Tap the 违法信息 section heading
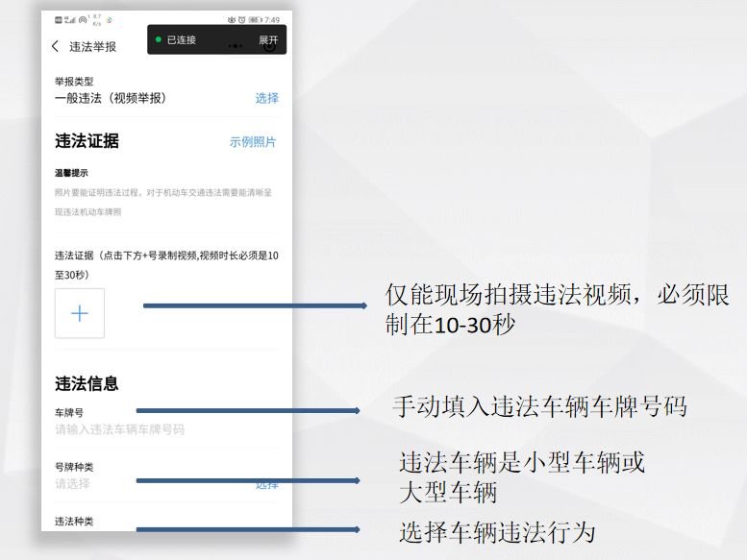747x560 pixels. tap(87, 383)
